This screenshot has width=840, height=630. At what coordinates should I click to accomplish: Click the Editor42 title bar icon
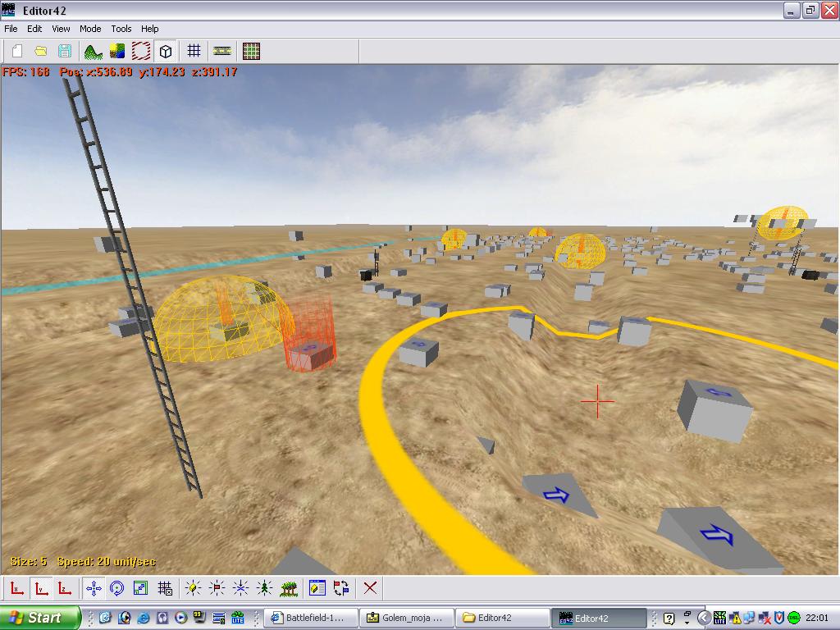[x=8, y=10]
